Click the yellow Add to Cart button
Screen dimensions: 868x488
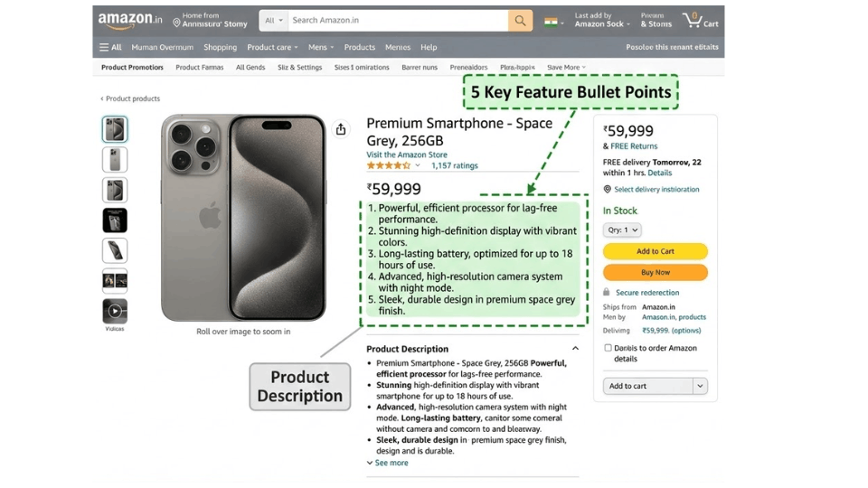(x=655, y=251)
